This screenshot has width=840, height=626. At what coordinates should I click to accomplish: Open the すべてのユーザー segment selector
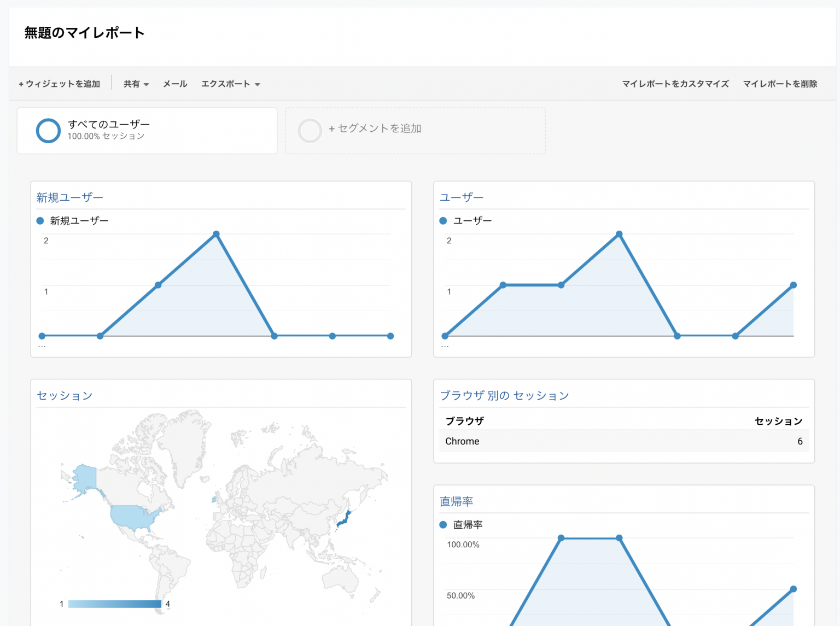[x=147, y=131]
